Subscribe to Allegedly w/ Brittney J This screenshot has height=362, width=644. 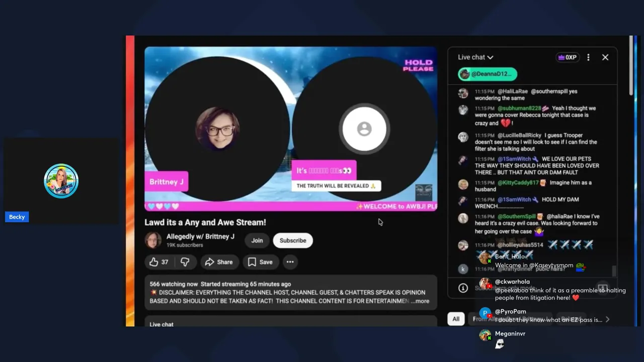coord(293,240)
